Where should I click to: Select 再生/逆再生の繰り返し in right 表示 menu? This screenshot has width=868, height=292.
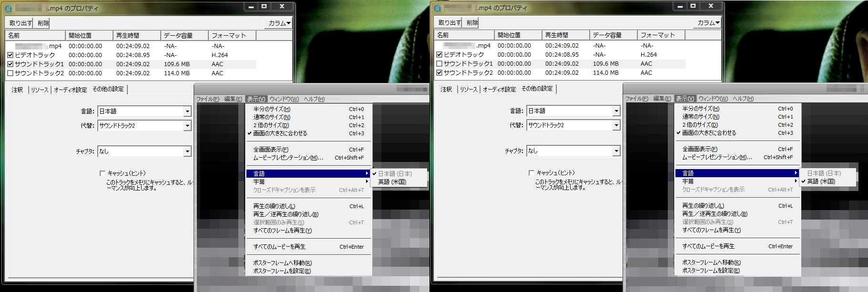coord(737,214)
